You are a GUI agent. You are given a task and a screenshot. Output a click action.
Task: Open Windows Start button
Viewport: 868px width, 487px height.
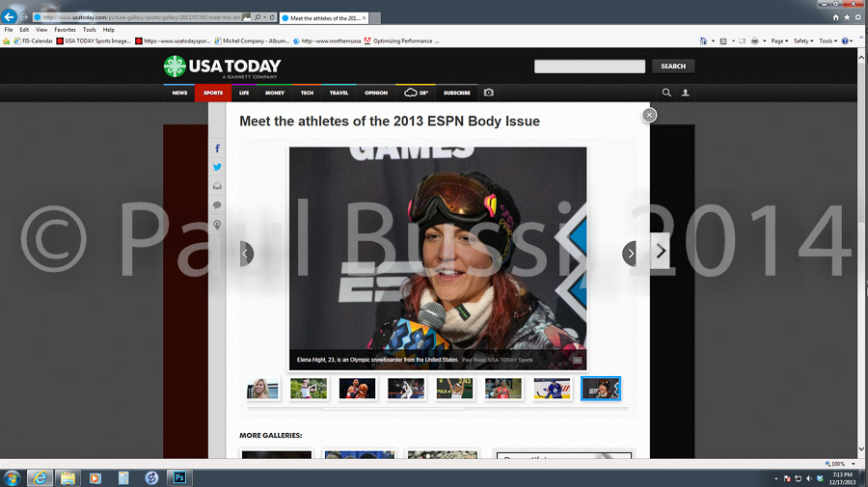[x=12, y=477]
